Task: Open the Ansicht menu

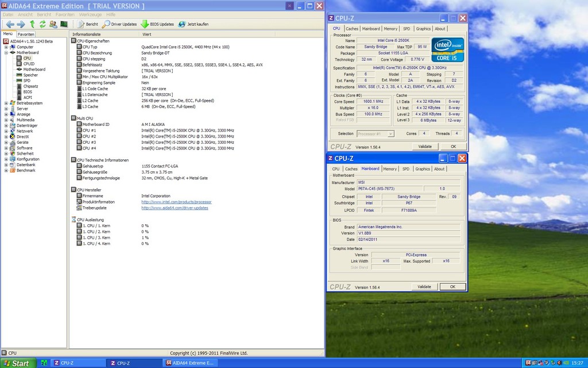Action: coord(25,14)
